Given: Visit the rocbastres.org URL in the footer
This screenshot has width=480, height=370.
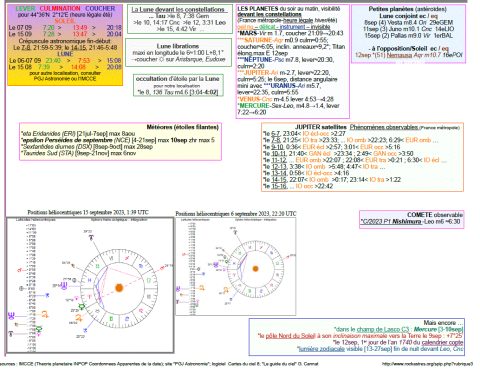Looking at the screenshot, I should (427, 364).
